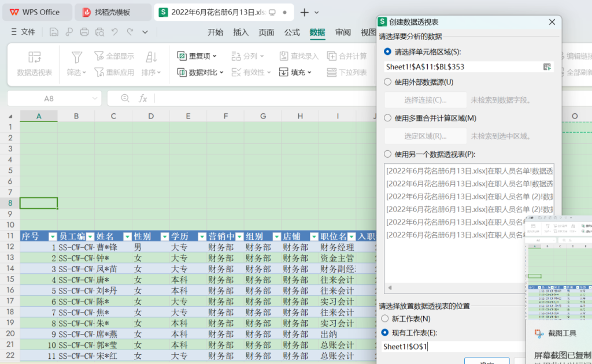Click the Undo arrow icon
Viewport: 592px width, 364px height.
[x=115, y=32]
